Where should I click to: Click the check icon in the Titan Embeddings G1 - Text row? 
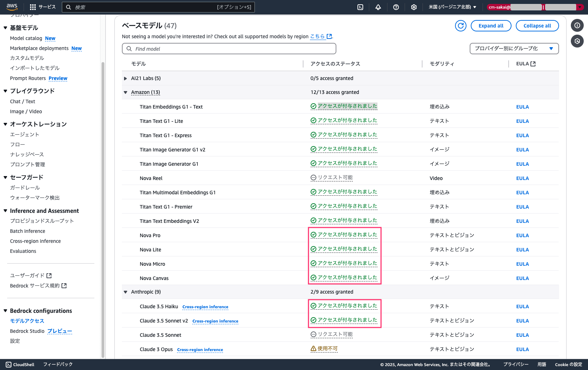(313, 106)
